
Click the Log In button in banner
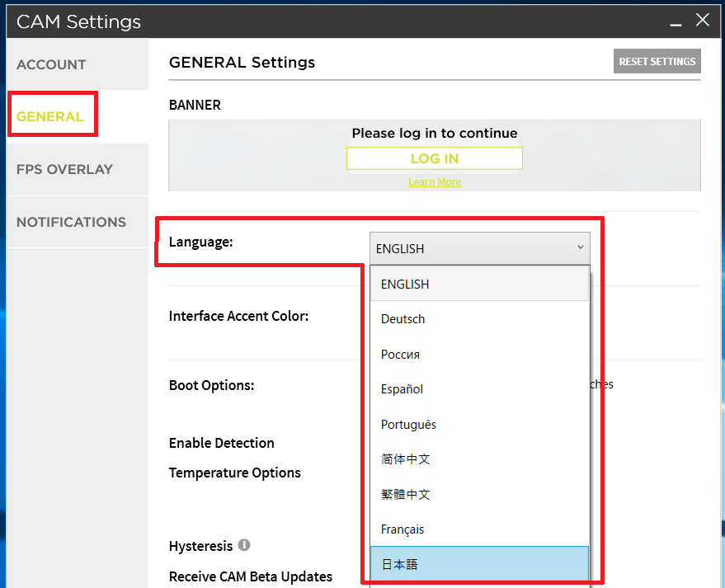(435, 158)
